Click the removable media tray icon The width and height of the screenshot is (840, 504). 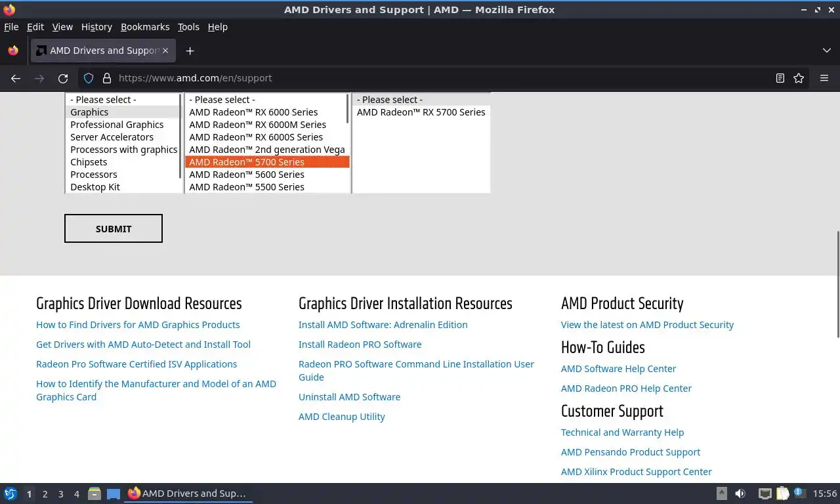(x=721, y=493)
